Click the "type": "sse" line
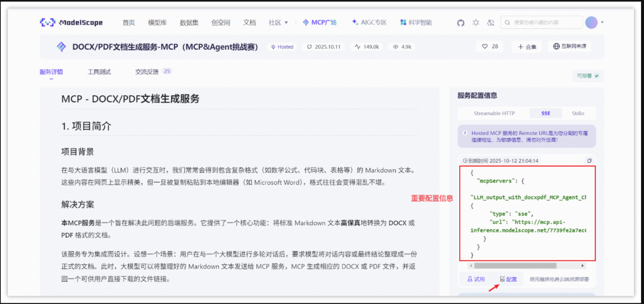644x304 pixels. pyautogui.click(x=511, y=214)
